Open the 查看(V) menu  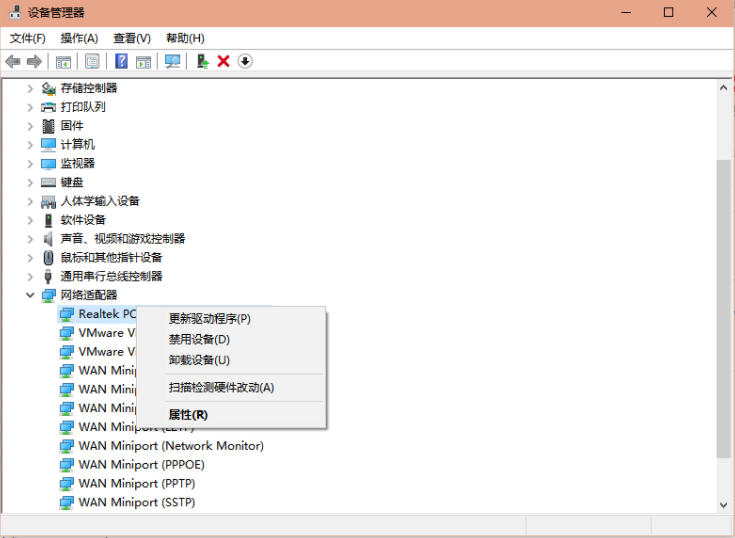coord(132,38)
